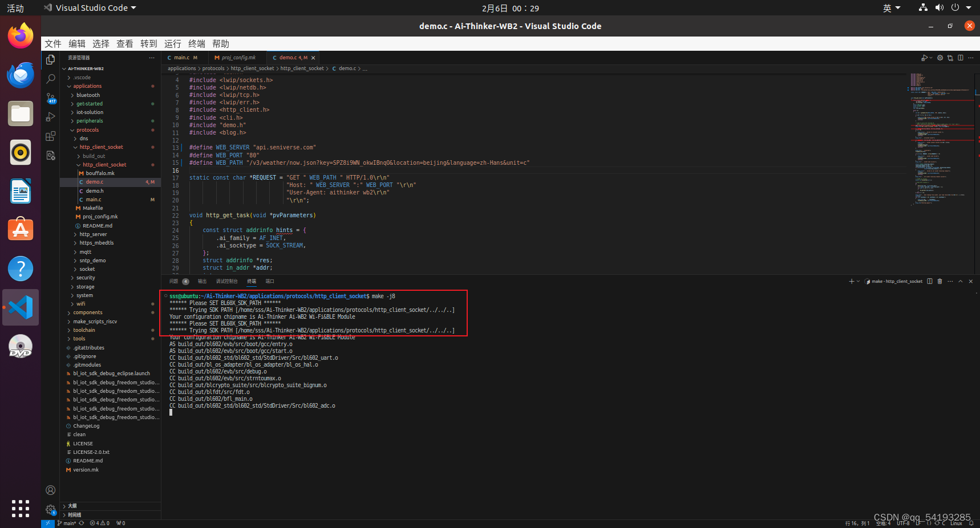Click the Run/Debug file icon in editor toolbar

(924, 58)
